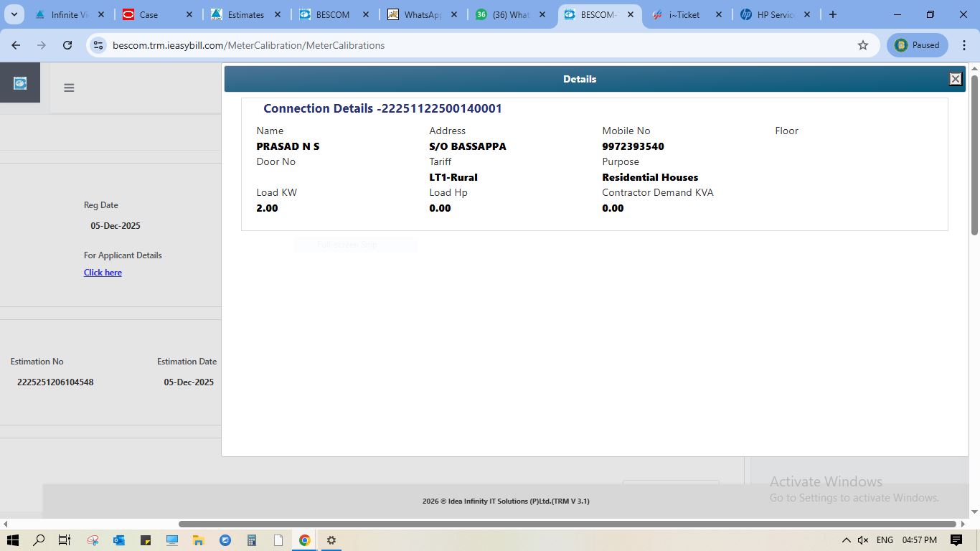Switch to the Infinite Vi tab
This screenshot has width=980, height=551.
click(x=71, y=14)
